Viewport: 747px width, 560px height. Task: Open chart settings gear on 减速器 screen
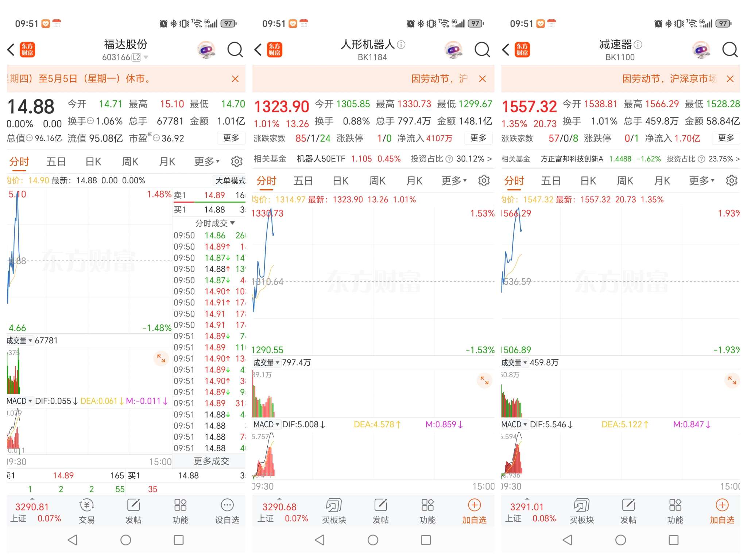point(732,180)
